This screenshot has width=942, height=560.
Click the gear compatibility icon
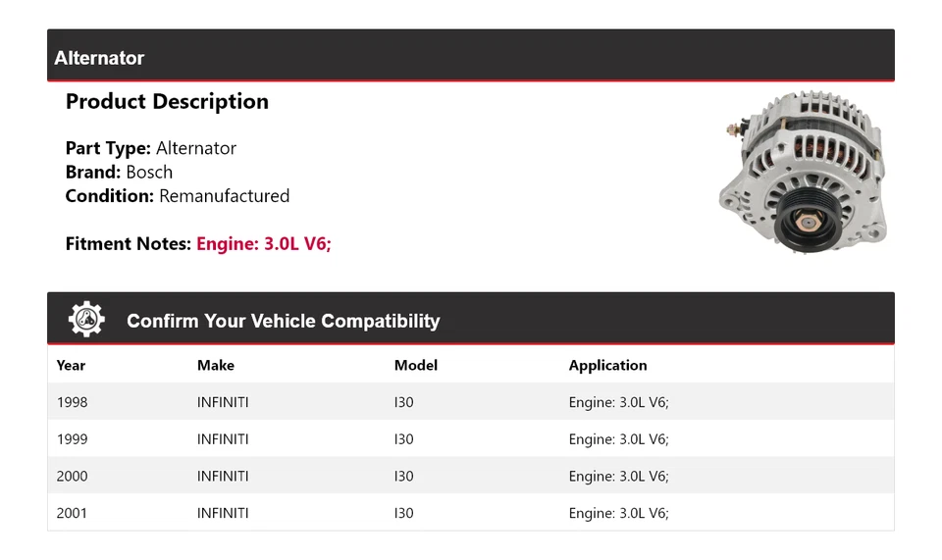coord(86,320)
